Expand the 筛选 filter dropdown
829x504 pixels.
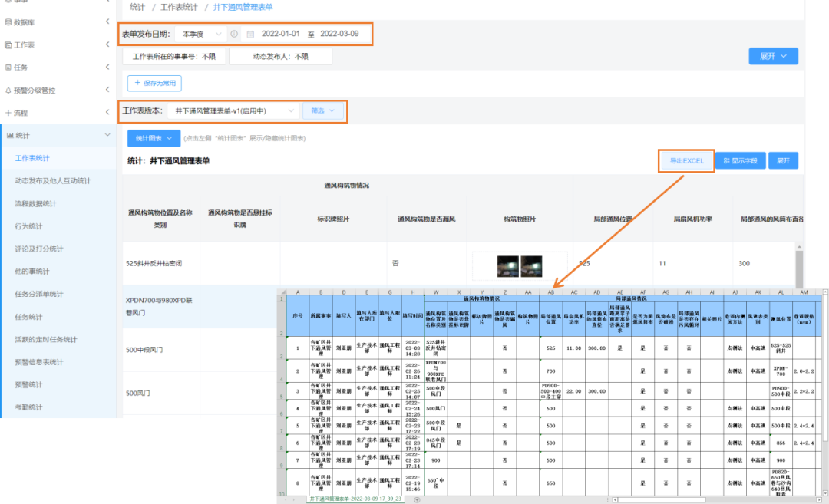[322, 110]
